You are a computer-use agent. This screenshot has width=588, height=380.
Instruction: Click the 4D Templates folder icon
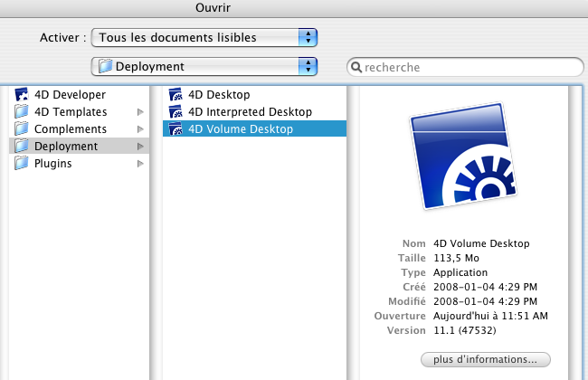point(22,112)
